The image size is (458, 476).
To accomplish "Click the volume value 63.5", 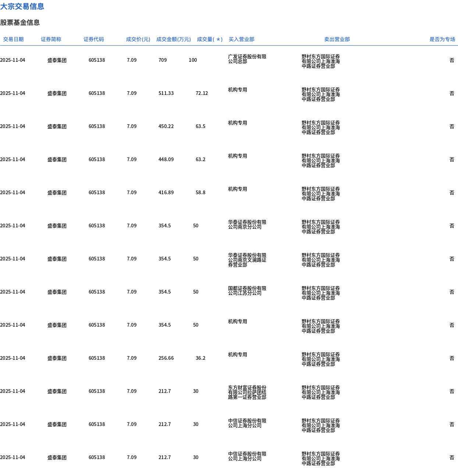I will [x=200, y=127].
